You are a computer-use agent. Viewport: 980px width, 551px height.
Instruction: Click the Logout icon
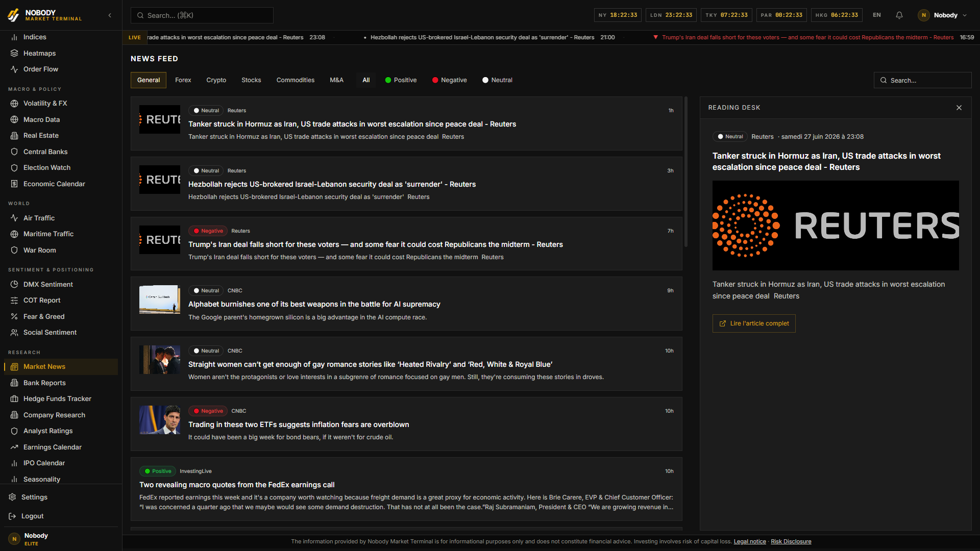click(12, 516)
